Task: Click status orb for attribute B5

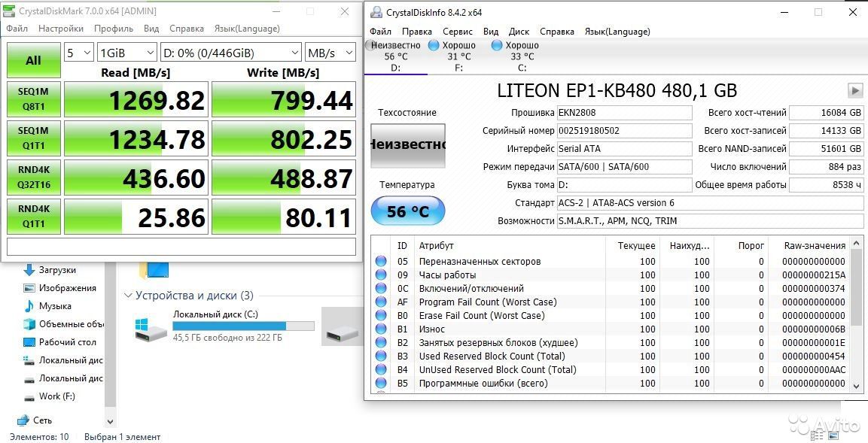Action: (x=381, y=384)
